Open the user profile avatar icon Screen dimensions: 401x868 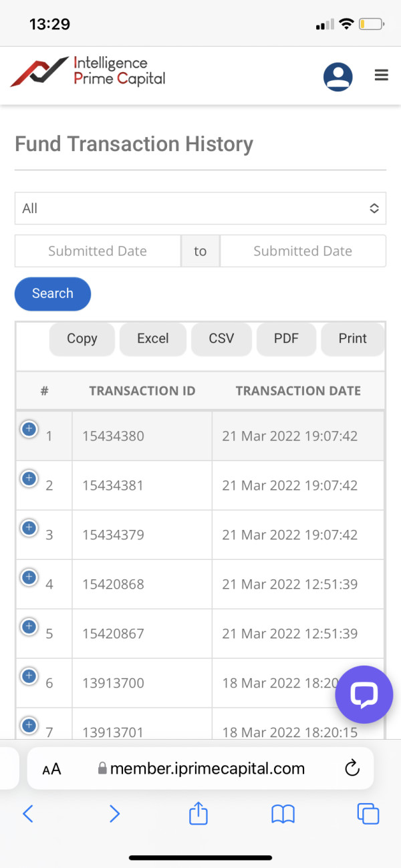[x=338, y=77]
